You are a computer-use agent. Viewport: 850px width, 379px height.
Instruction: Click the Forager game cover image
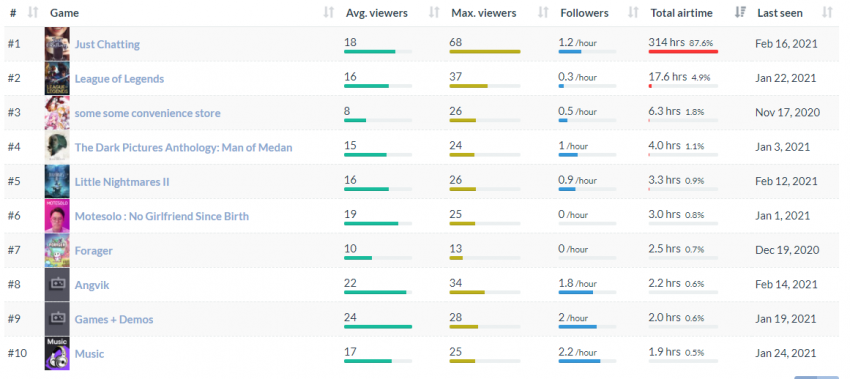(x=57, y=250)
